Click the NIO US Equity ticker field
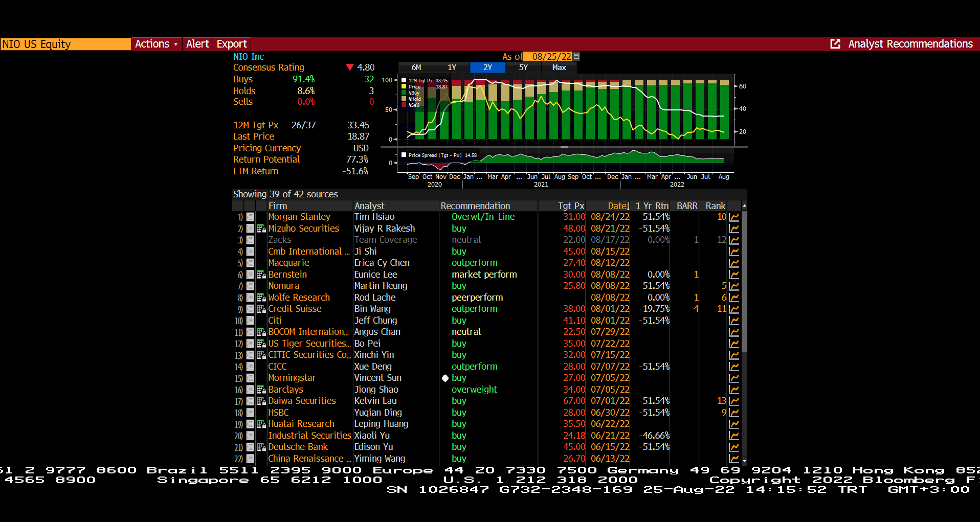 [x=65, y=44]
